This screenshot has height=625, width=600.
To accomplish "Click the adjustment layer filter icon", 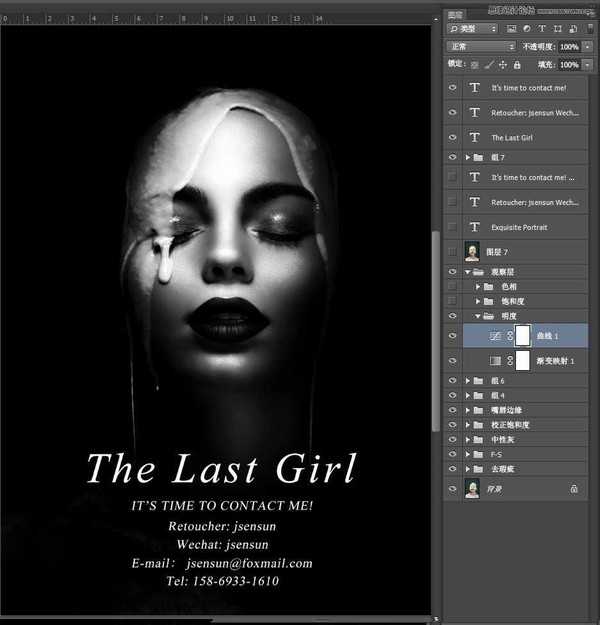I will [526, 29].
